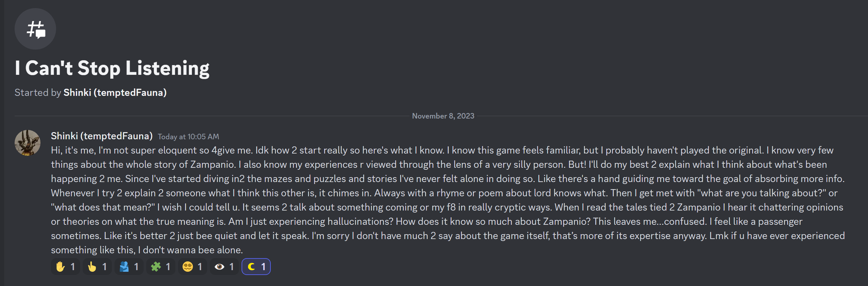Remove your crescent moon reaction

point(256,267)
